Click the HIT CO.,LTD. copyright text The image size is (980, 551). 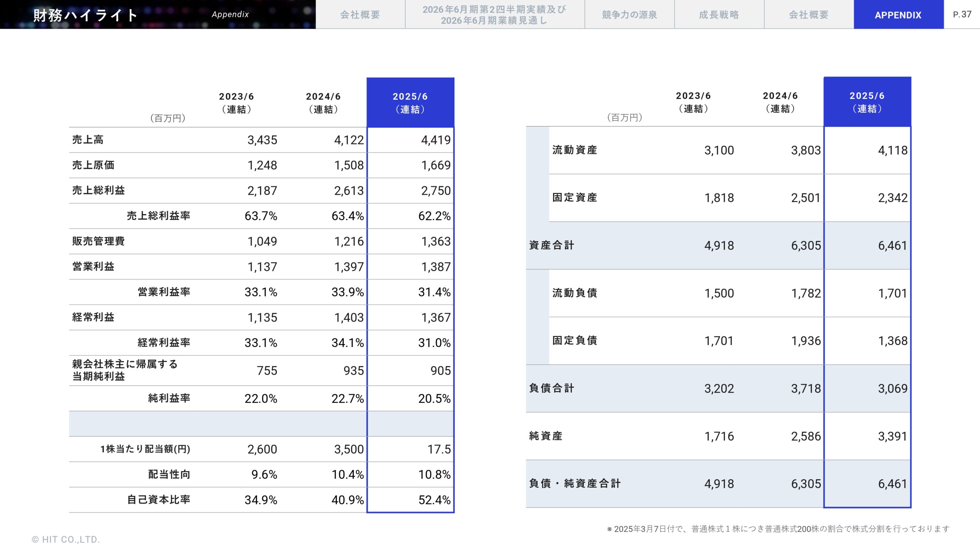66,540
